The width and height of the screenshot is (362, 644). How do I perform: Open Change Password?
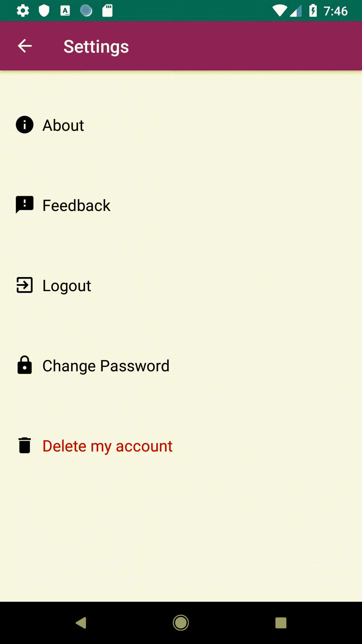106,366
